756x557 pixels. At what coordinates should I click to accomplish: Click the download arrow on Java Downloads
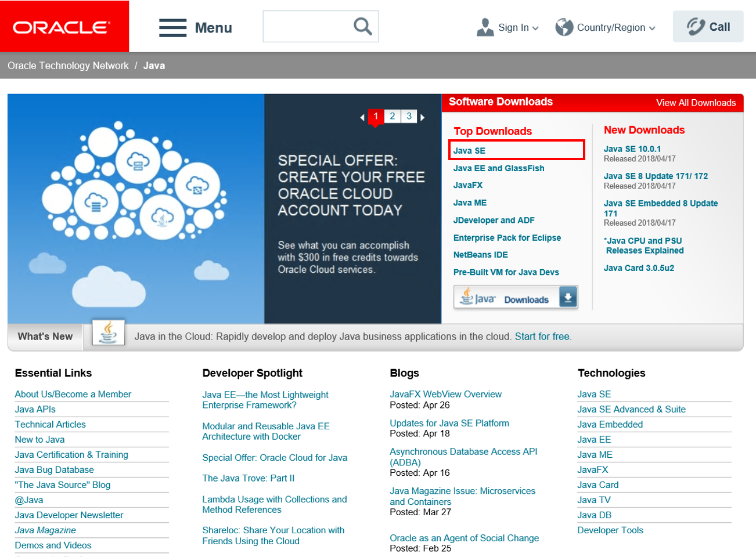[x=568, y=297]
